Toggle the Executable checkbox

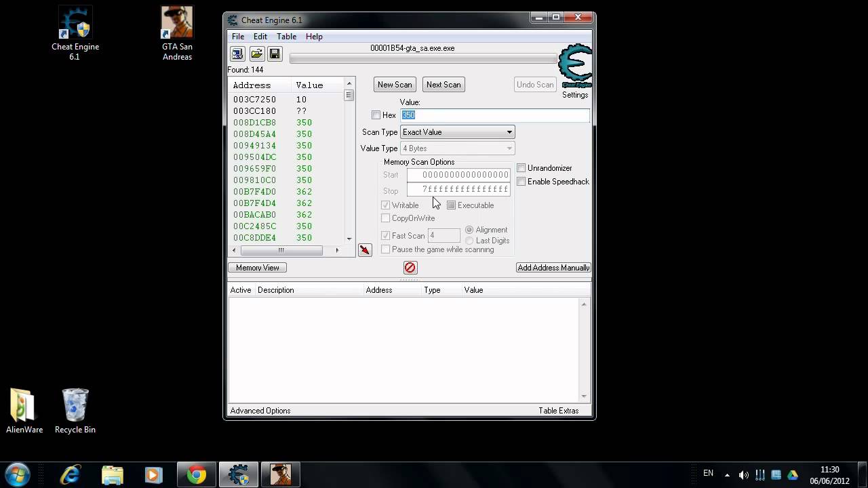451,205
